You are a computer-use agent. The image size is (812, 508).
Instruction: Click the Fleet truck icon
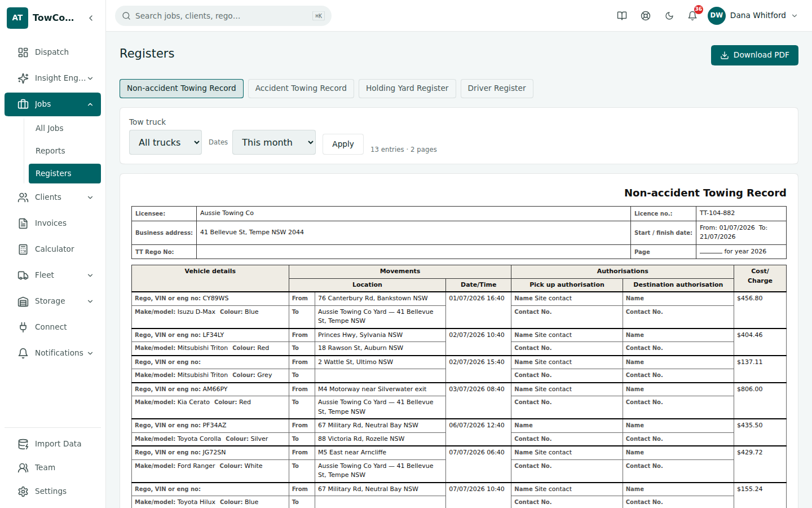point(23,275)
